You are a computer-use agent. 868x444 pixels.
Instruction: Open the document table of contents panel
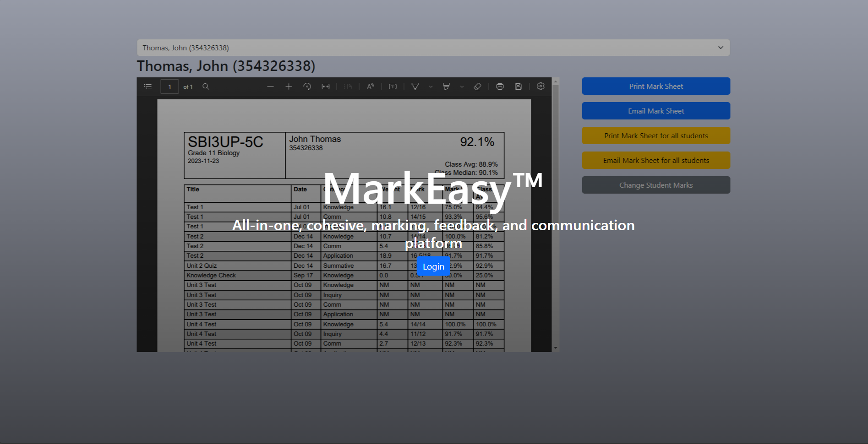coord(147,86)
